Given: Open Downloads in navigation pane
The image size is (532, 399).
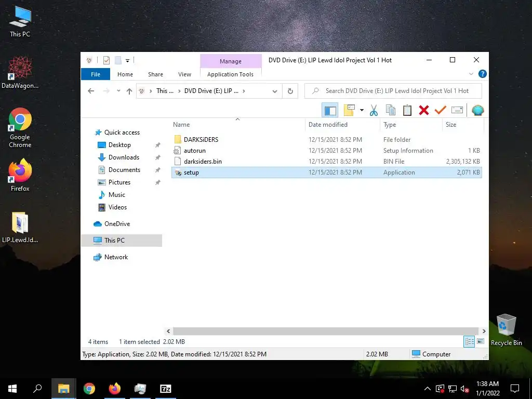Looking at the screenshot, I should [124, 157].
